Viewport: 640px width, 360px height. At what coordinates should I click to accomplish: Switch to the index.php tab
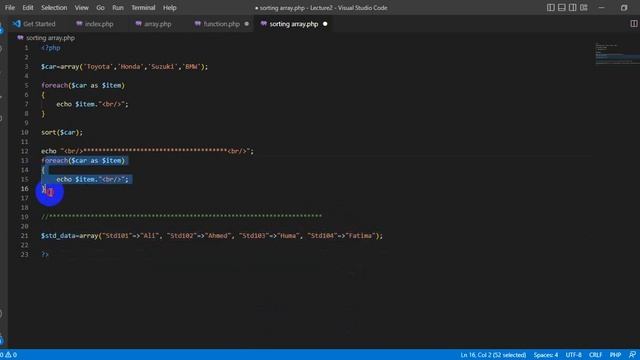[x=95, y=24]
